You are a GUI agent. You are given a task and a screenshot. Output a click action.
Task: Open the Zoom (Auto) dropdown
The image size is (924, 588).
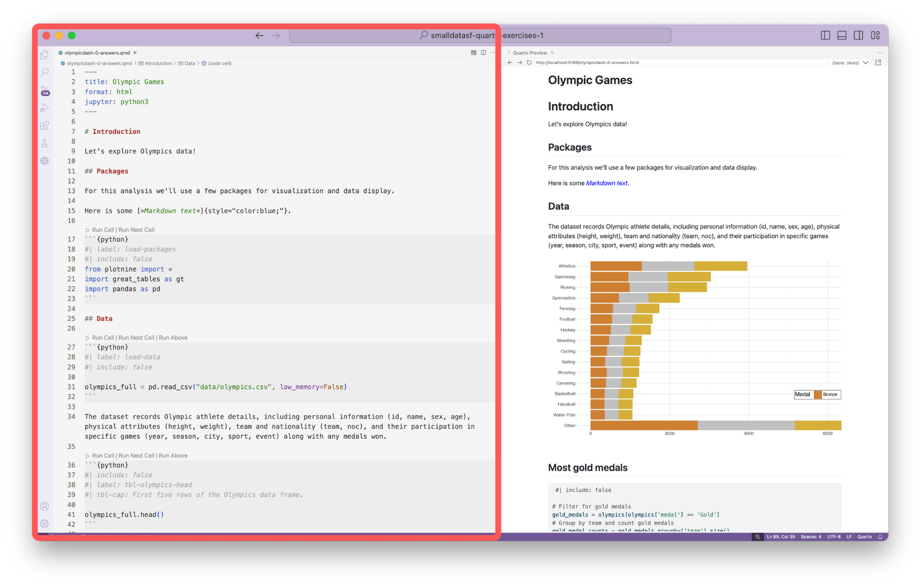point(850,63)
